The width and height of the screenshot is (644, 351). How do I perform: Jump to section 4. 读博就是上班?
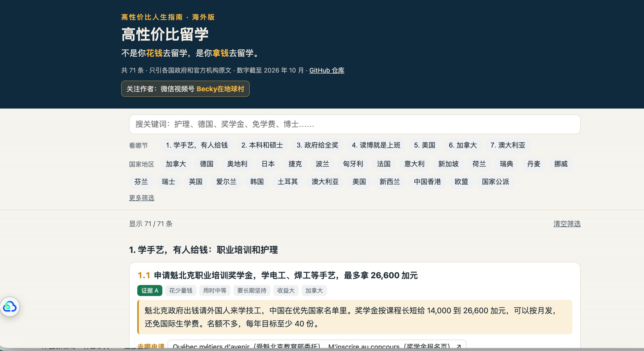[x=376, y=145]
